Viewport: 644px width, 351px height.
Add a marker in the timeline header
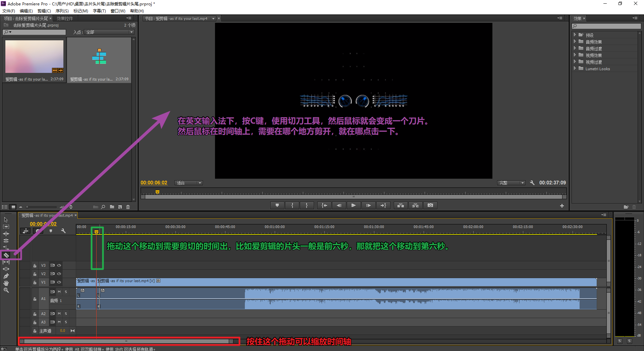(x=51, y=231)
